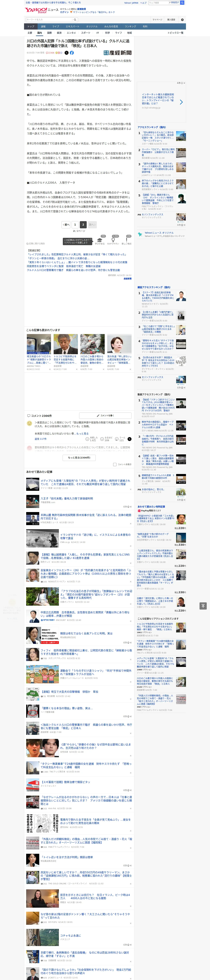Select the トップ navigation tab

point(31,27)
